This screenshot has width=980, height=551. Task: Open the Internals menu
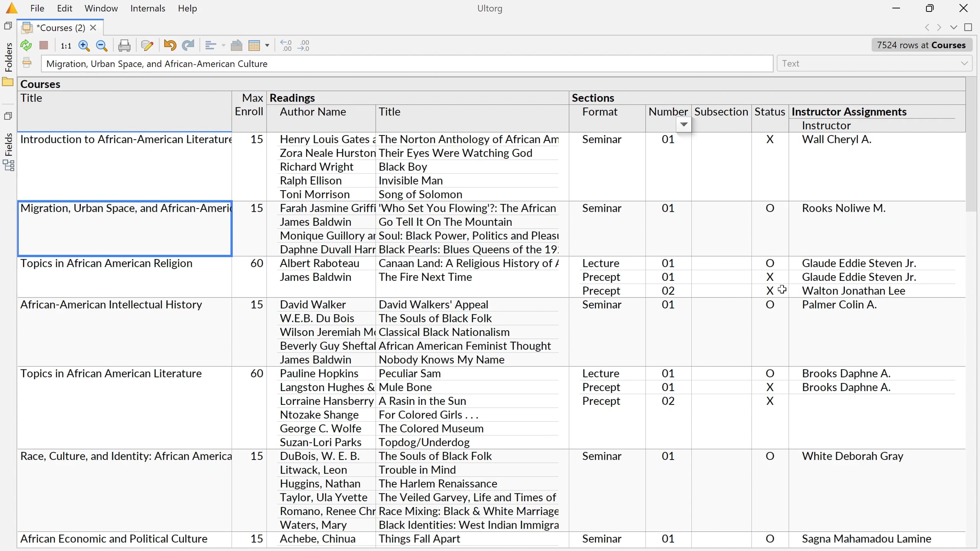[148, 8]
